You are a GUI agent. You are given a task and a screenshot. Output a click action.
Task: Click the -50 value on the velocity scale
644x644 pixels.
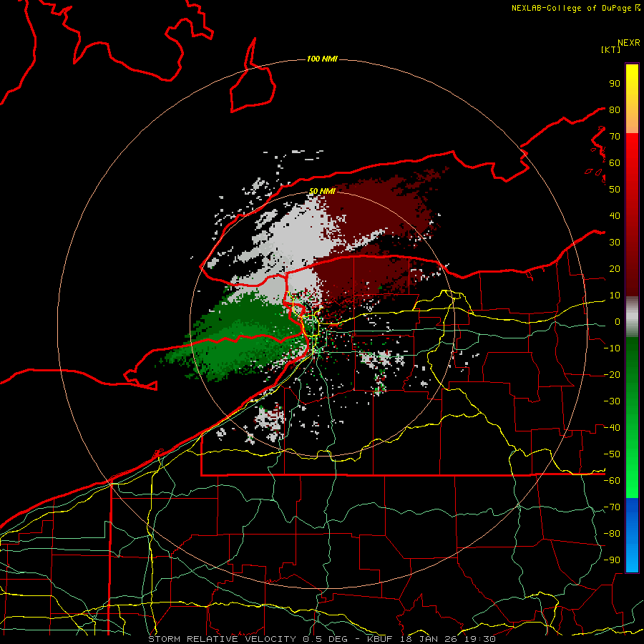pos(612,454)
